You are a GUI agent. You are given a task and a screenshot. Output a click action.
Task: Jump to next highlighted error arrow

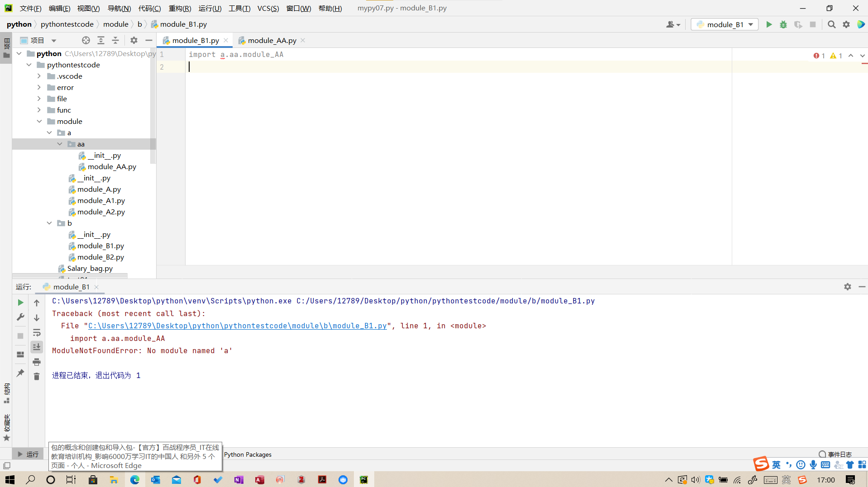point(863,56)
